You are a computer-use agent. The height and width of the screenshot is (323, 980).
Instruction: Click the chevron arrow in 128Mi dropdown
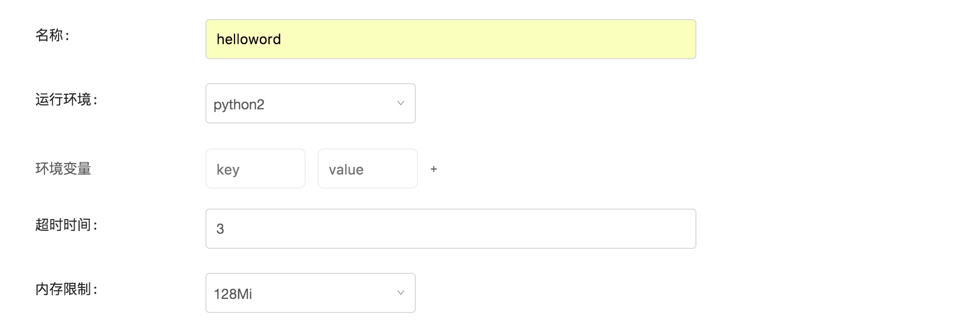coord(401,293)
